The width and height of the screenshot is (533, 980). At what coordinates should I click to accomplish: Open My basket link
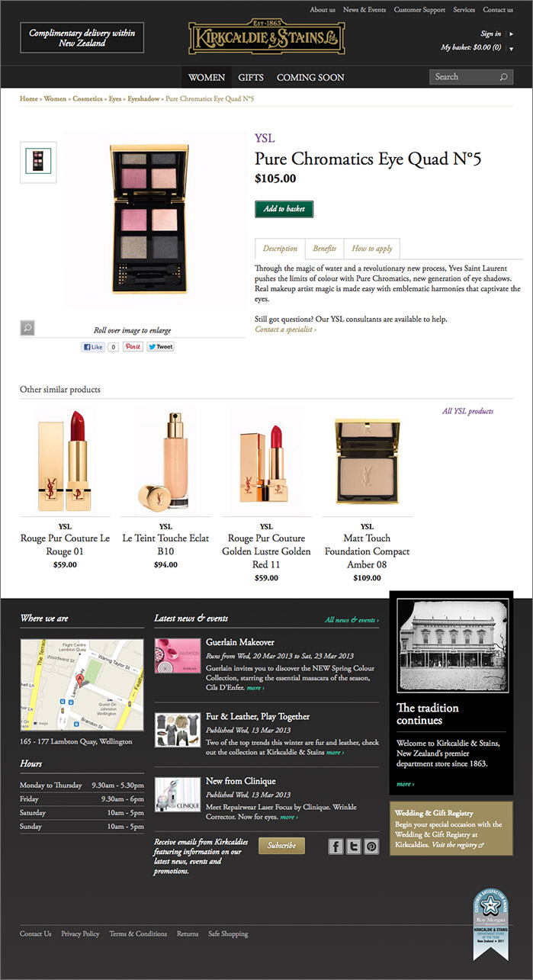[470, 47]
